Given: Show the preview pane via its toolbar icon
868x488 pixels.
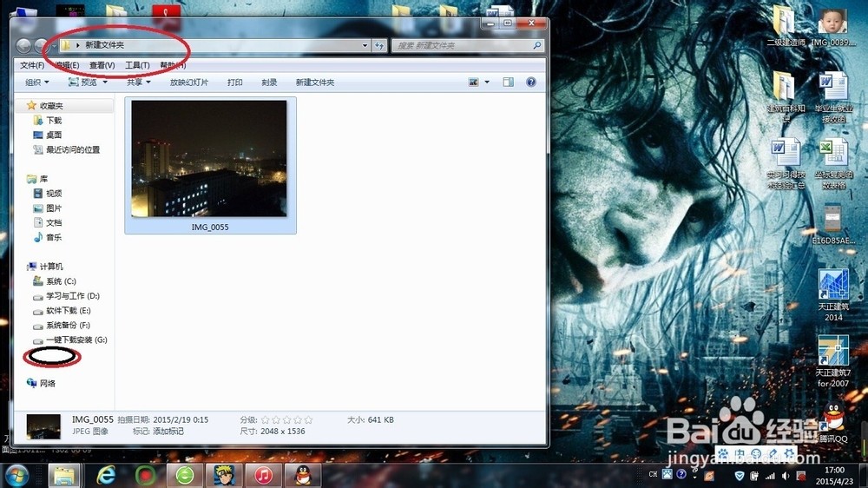Looking at the screenshot, I should coord(508,82).
